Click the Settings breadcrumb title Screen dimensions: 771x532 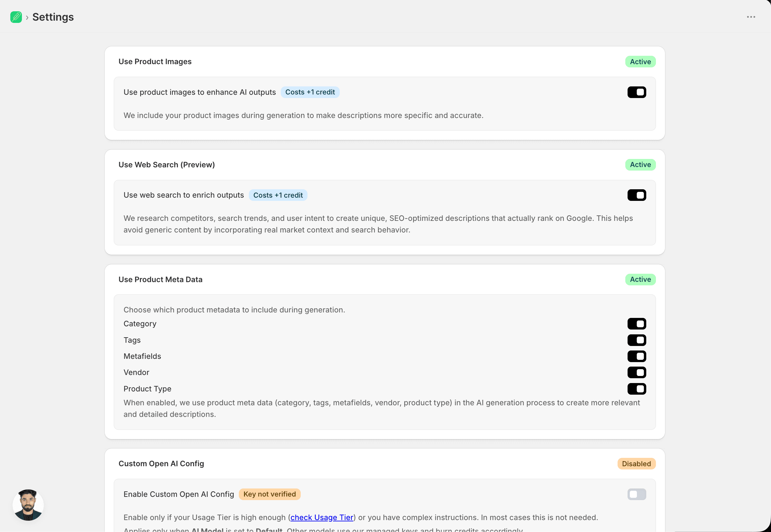[x=53, y=17]
